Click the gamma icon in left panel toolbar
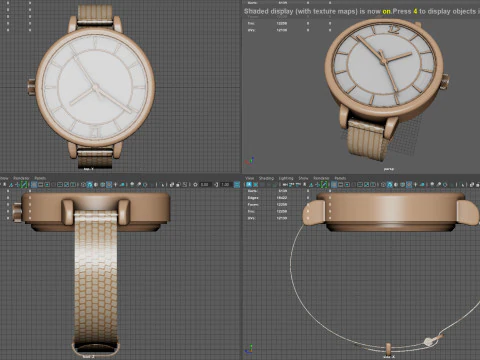This screenshot has width=480, height=360. 216,184
